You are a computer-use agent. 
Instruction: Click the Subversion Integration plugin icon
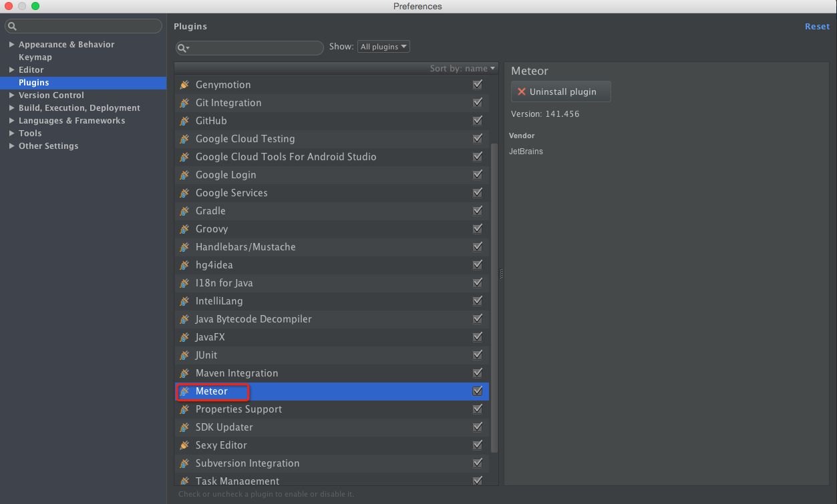[184, 463]
